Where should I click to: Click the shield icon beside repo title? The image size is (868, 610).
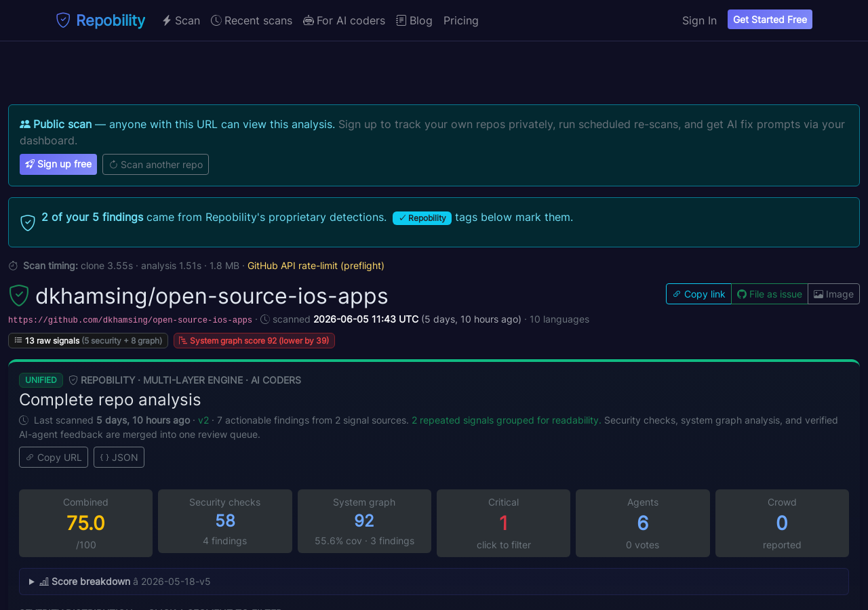(19, 296)
